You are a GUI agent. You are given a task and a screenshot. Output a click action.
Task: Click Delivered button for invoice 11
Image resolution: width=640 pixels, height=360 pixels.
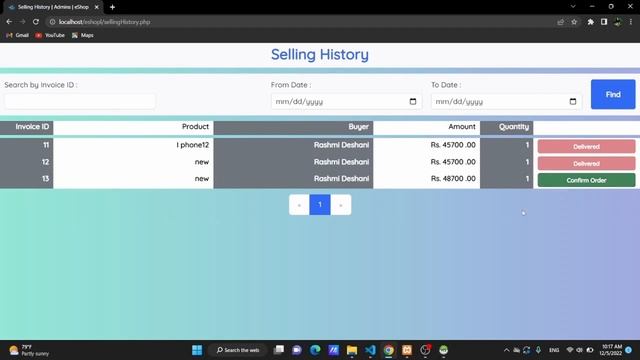(x=587, y=147)
